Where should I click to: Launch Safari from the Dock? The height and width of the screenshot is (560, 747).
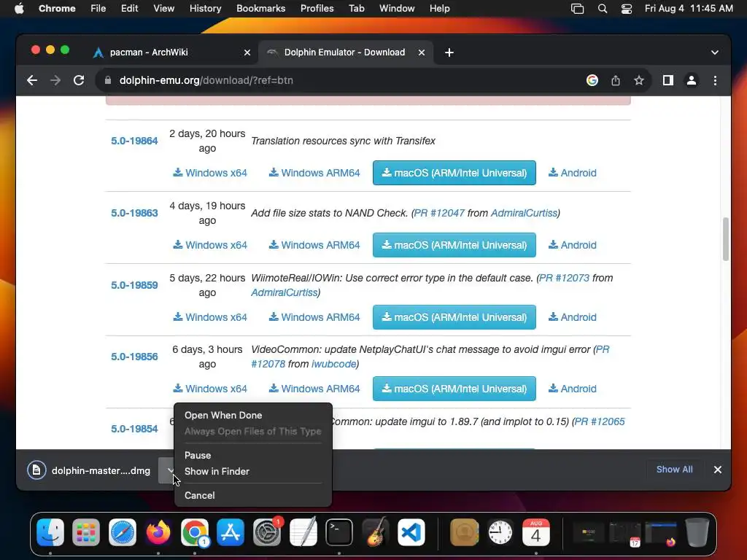(123, 532)
